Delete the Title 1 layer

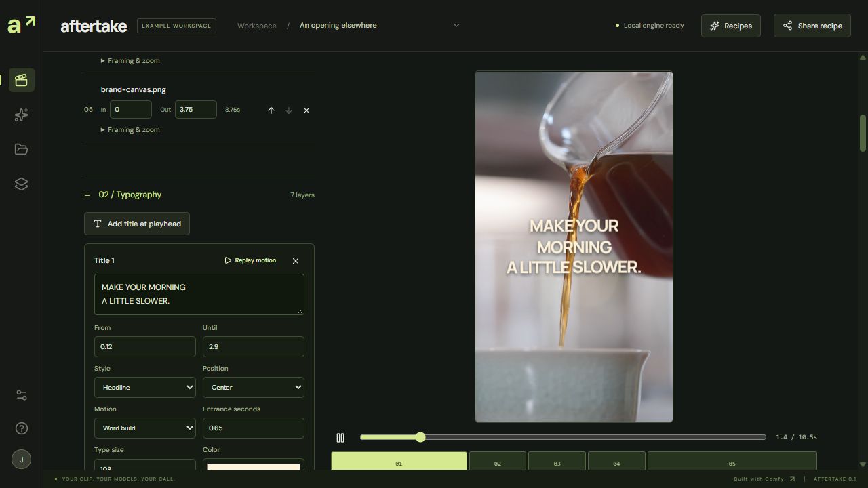click(296, 261)
